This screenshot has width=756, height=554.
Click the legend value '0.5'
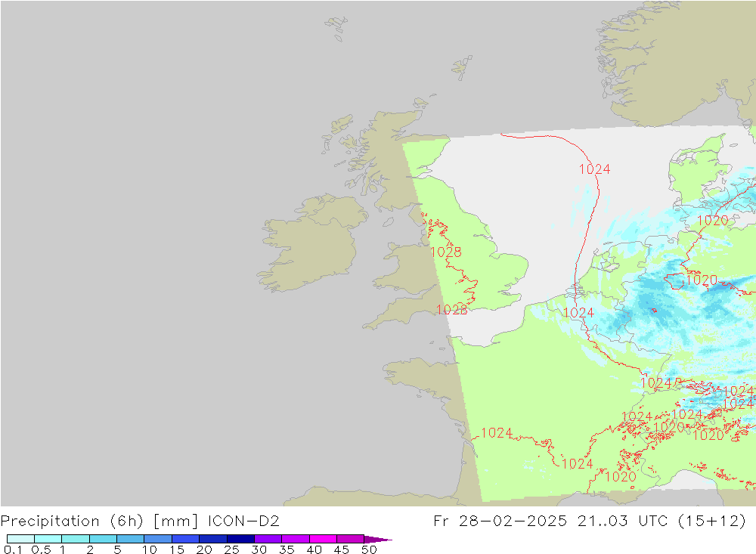tap(41, 549)
